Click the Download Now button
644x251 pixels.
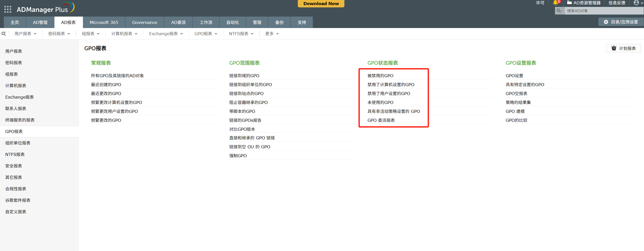[x=321, y=4]
